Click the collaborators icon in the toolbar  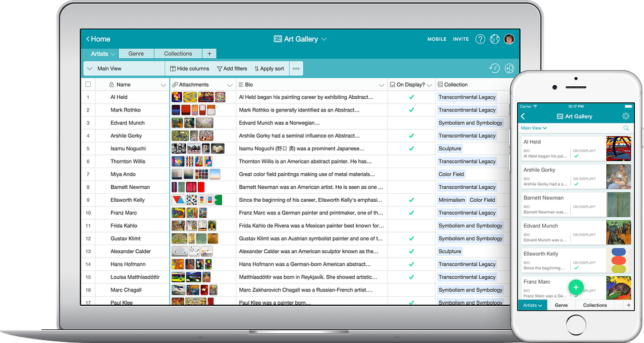click(509, 68)
